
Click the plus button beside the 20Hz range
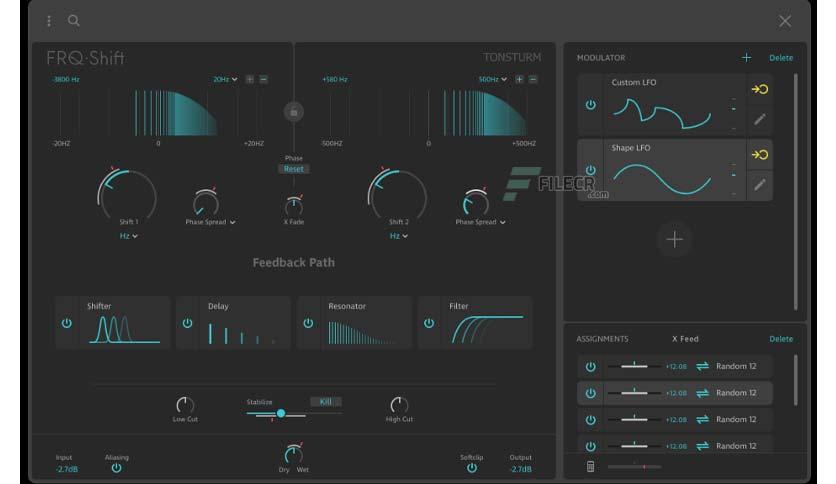[250, 79]
